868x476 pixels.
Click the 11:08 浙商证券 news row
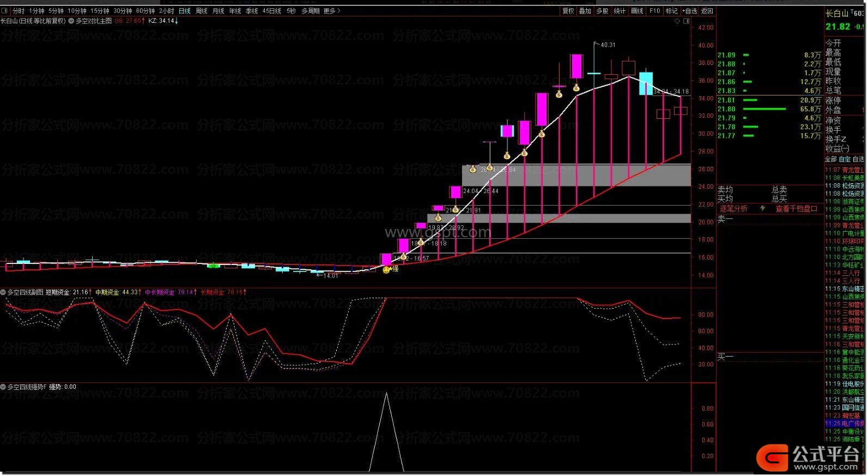pos(845,201)
